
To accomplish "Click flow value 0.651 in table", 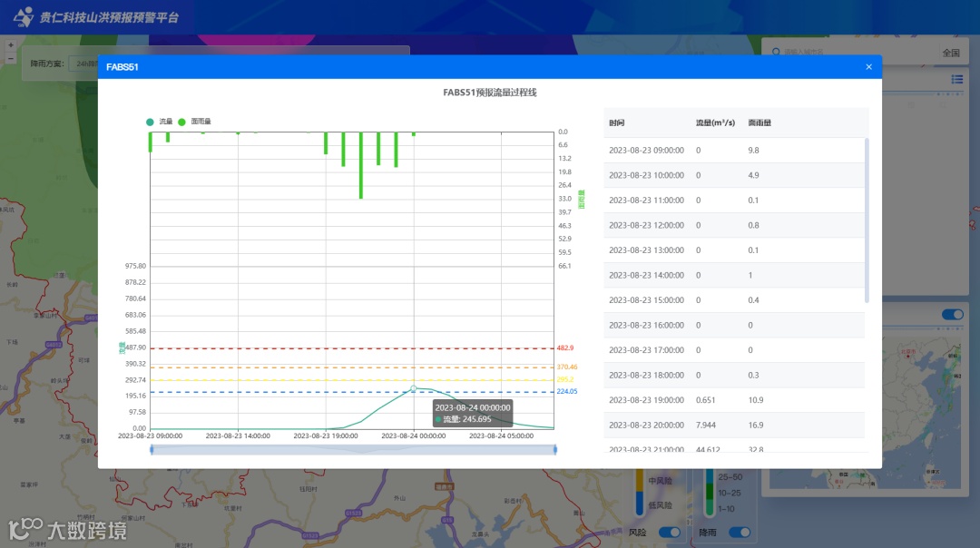I will (x=706, y=400).
